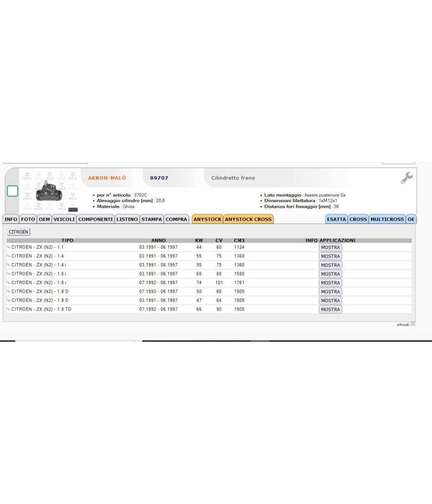Screen dimensions: 432x504
Task: Open the MULTICROSS tab
Action: coord(387,219)
